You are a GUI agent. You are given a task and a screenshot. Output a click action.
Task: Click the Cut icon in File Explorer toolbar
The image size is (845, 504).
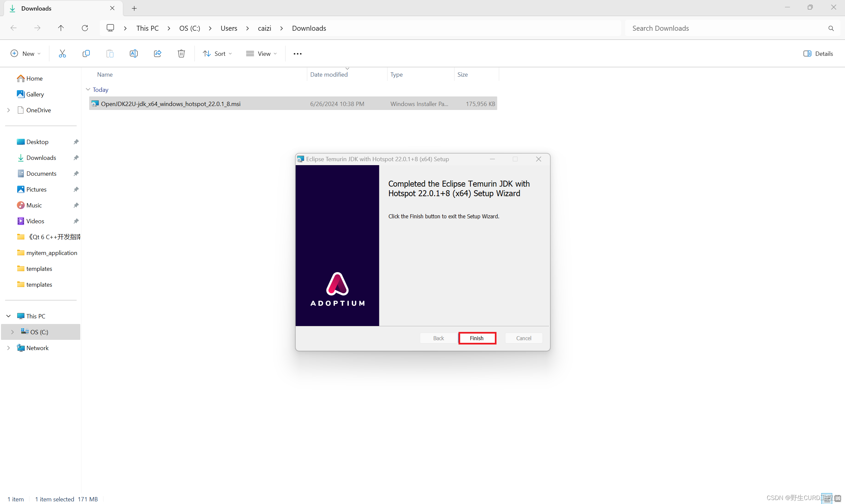[62, 54]
